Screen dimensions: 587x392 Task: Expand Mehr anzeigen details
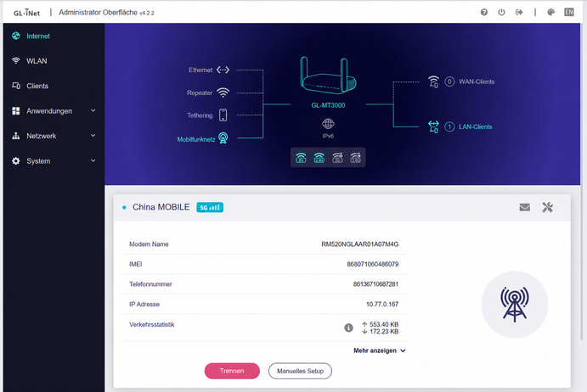click(379, 350)
